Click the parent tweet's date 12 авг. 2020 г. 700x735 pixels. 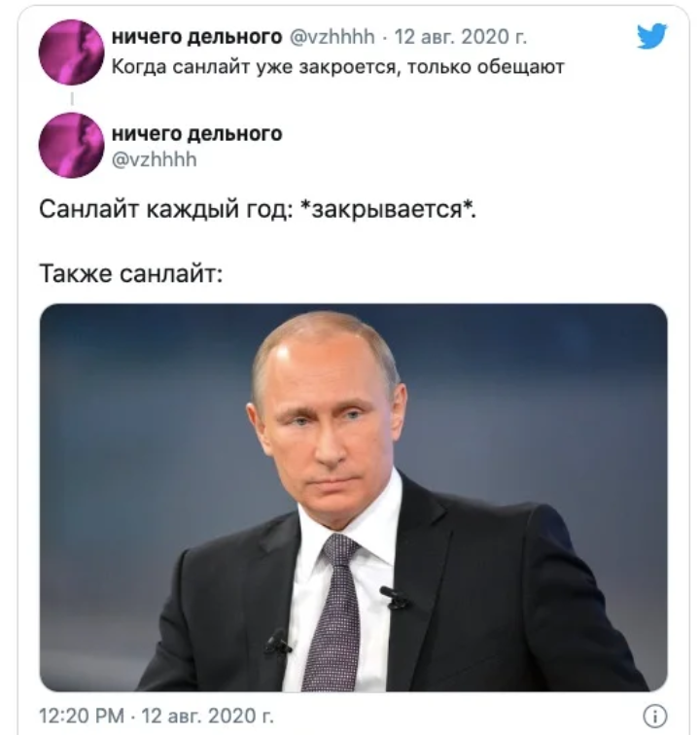coord(461,36)
